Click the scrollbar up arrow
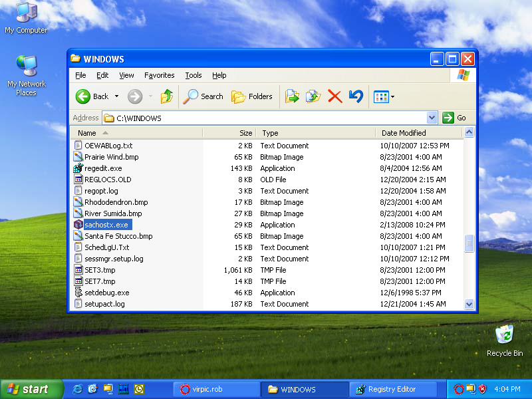The width and height of the screenshot is (532, 399). (x=469, y=132)
